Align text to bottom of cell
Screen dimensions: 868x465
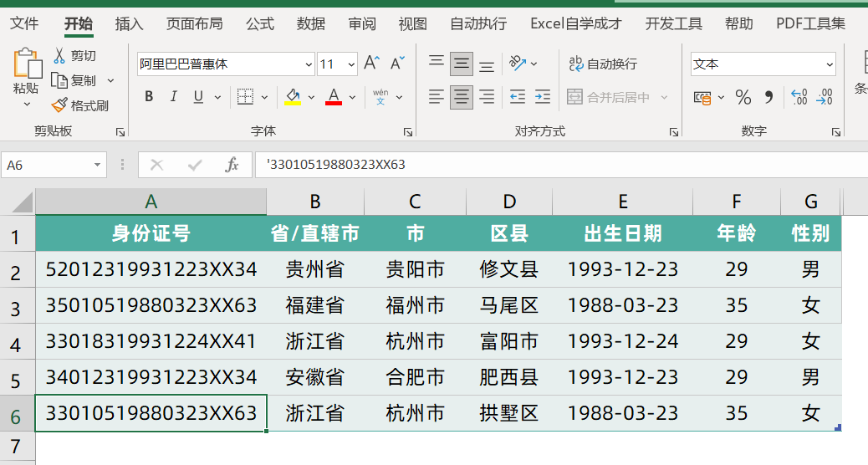(x=487, y=66)
